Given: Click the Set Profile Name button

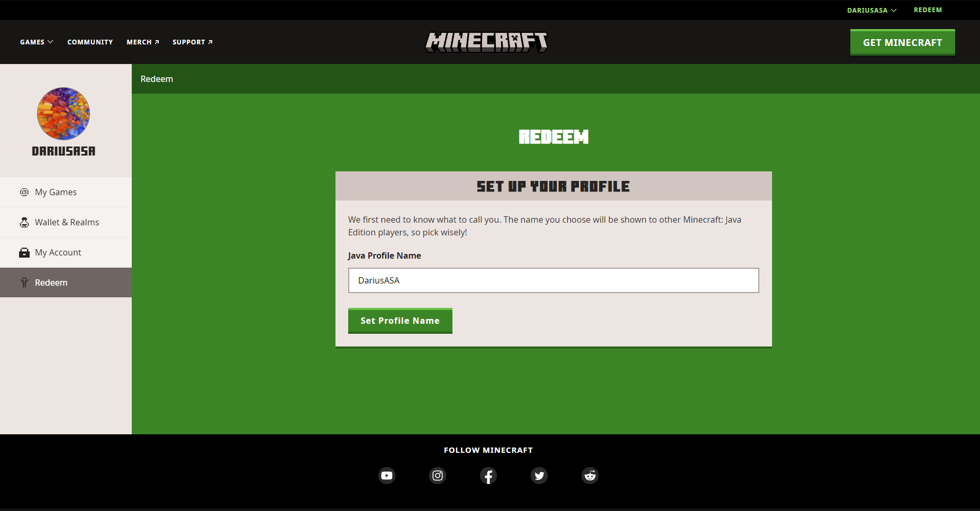Looking at the screenshot, I should 400,321.
